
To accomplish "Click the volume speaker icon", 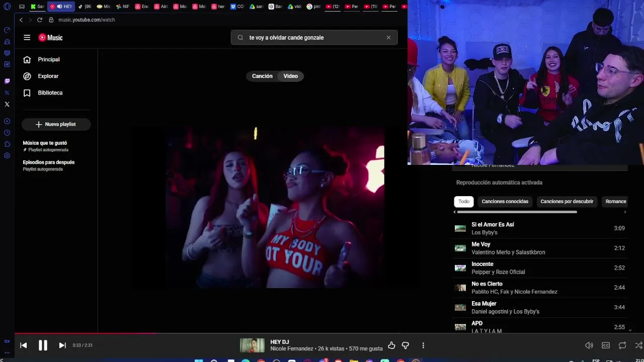I will point(589,345).
